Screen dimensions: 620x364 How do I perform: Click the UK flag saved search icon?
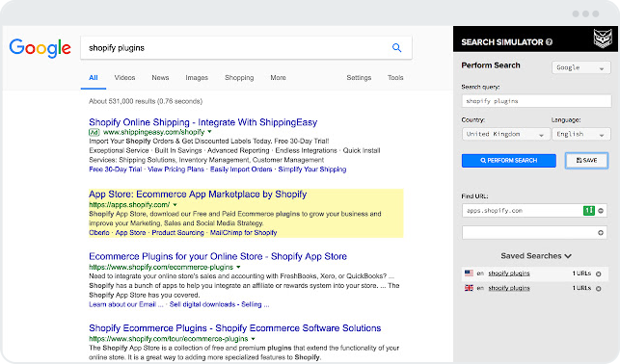[x=469, y=288]
